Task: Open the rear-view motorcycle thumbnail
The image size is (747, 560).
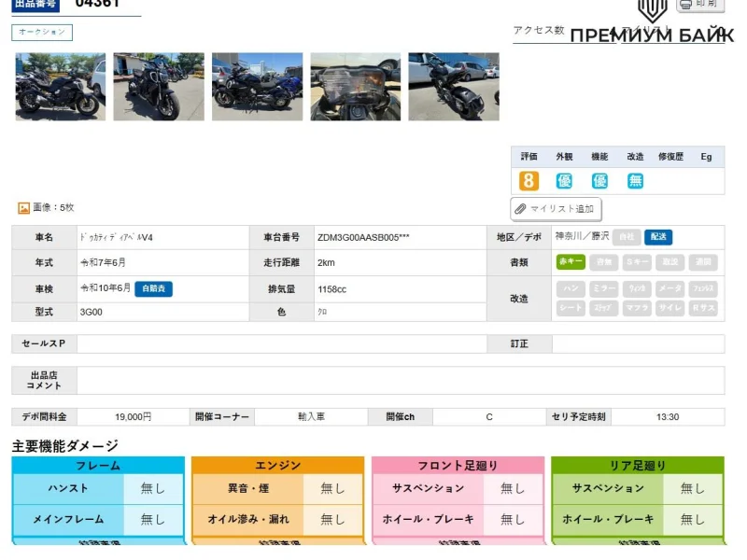Action: [453, 86]
